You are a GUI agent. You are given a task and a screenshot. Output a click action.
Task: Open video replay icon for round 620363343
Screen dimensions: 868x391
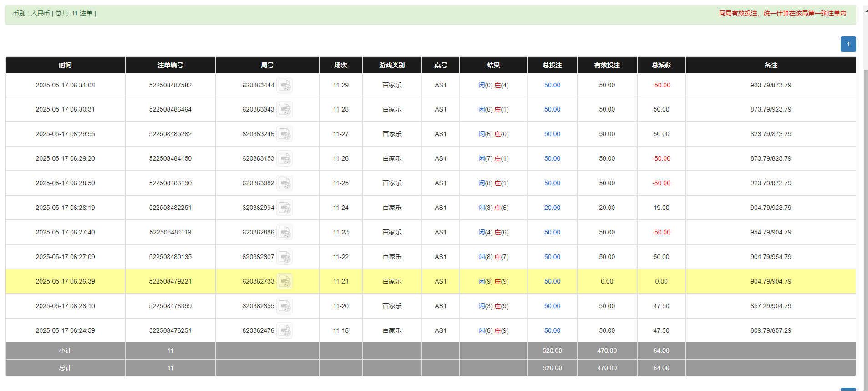tap(284, 110)
